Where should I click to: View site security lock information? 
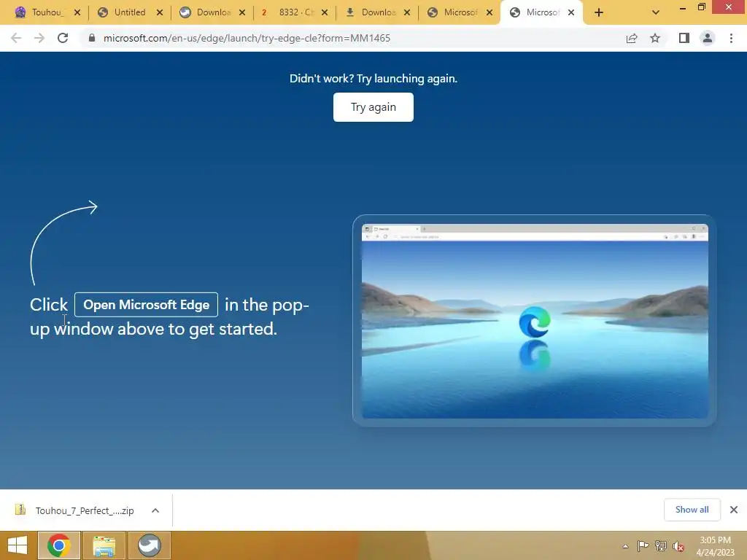click(x=92, y=38)
